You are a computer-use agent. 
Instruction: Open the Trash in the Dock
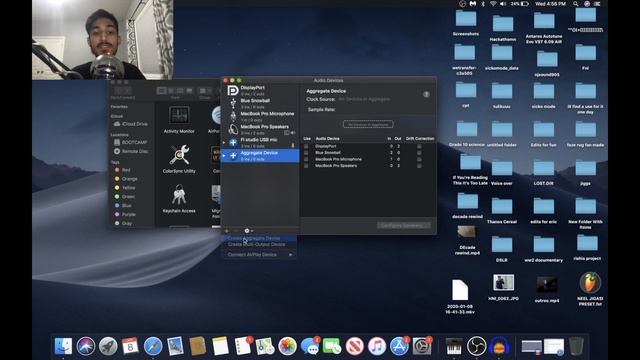click(576, 346)
